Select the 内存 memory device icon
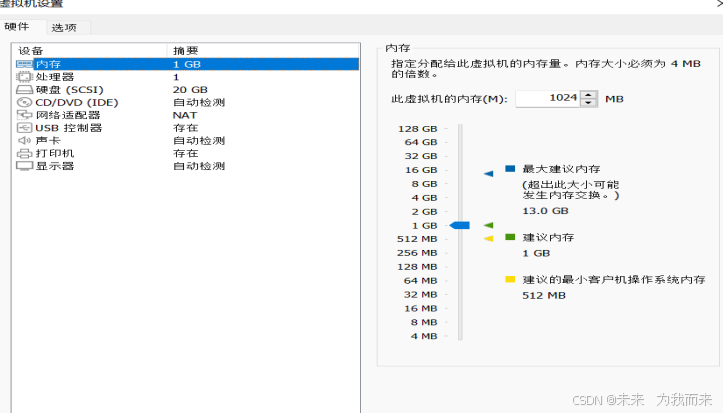The height and width of the screenshot is (413, 723). point(24,64)
